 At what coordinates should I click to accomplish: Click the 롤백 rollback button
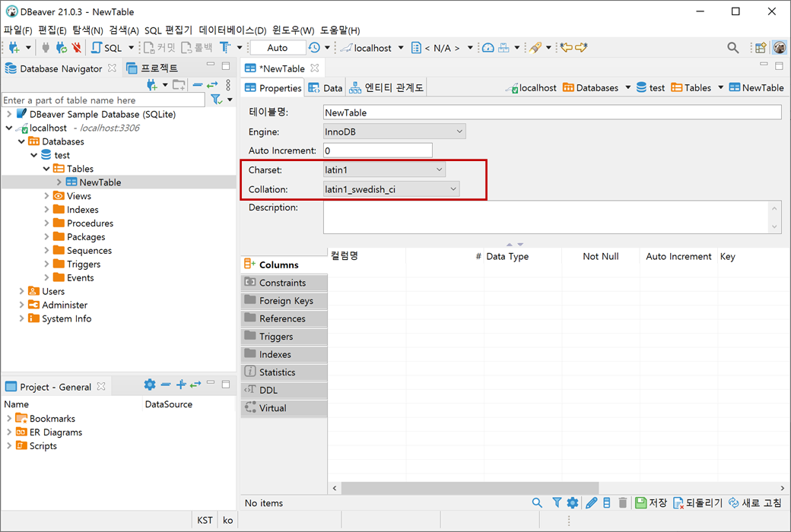[x=197, y=47]
